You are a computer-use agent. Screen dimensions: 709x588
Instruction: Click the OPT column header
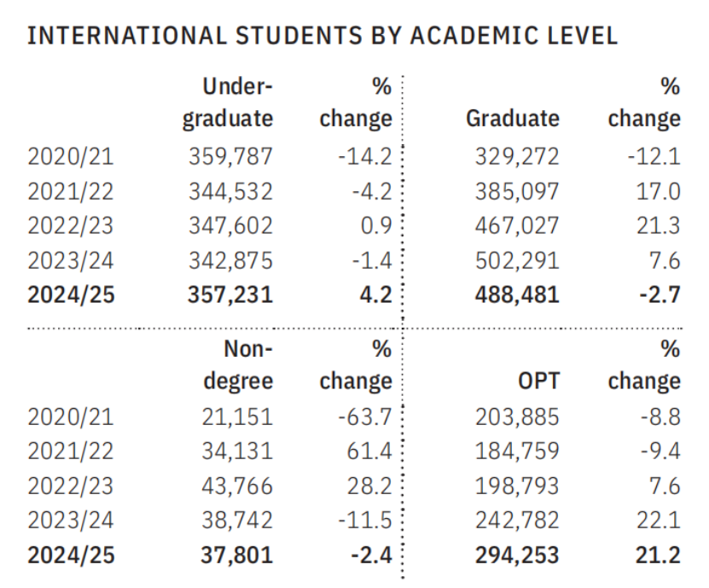(538, 381)
